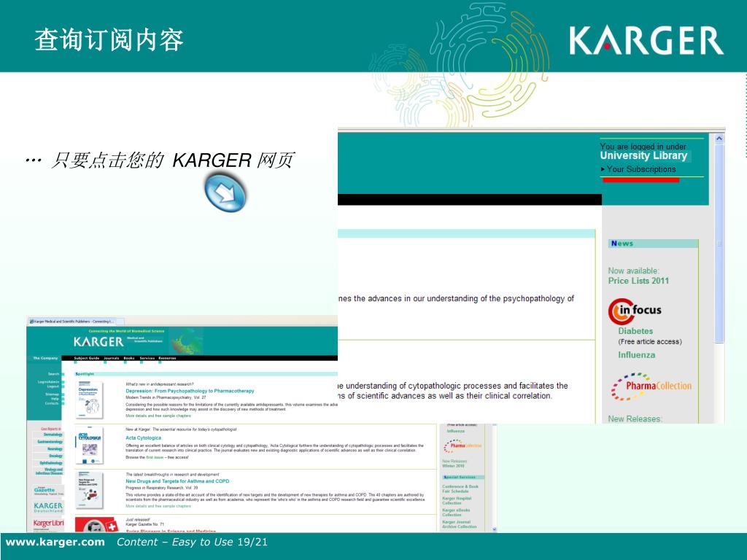Click the Karger Gazette logo
The height and width of the screenshot is (560, 747).
coord(47,491)
